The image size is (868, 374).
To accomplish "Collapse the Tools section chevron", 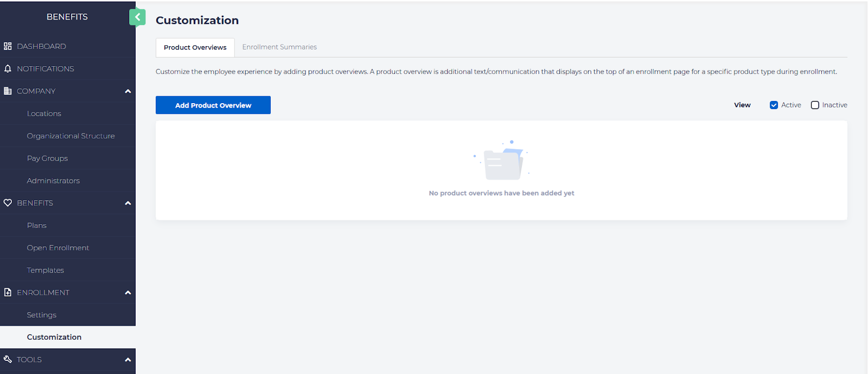I will coord(128,360).
